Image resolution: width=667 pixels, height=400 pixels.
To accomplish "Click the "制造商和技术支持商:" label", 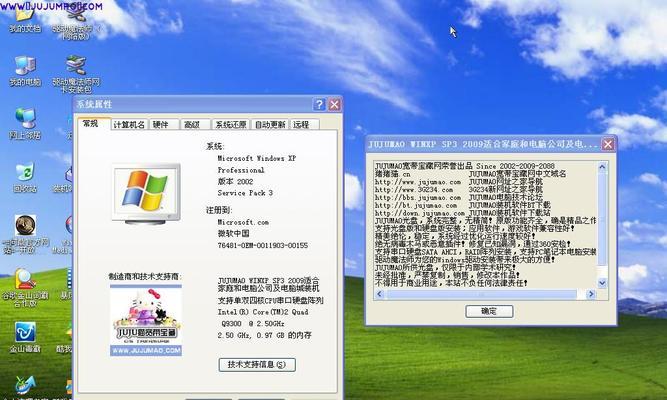I will coord(145,277).
